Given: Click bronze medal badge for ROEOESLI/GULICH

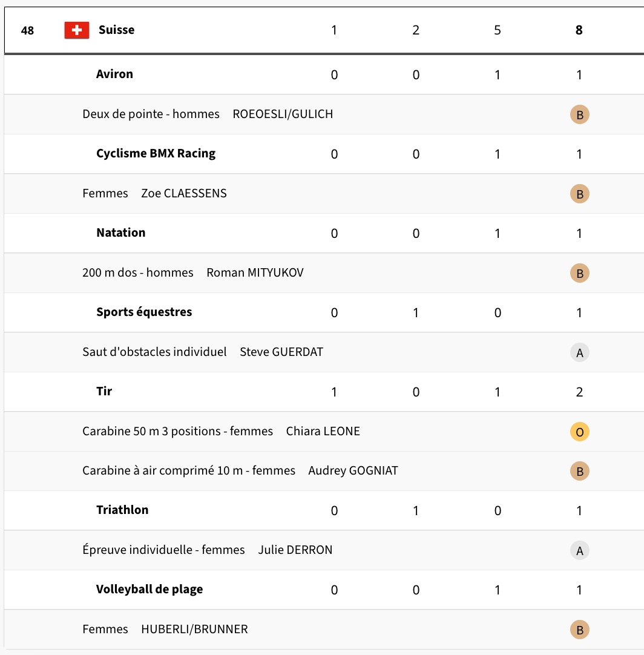Looking at the screenshot, I should click(x=580, y=114).
